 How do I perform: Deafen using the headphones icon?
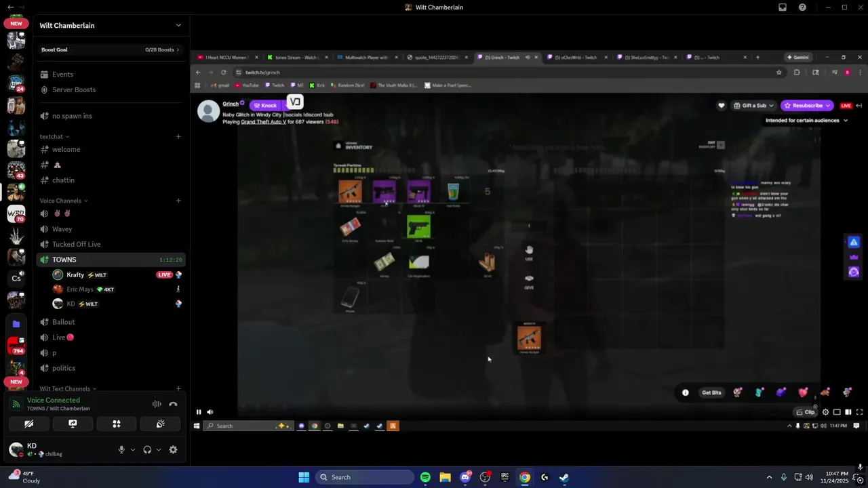pyautogui.click(x=147, y=449)
